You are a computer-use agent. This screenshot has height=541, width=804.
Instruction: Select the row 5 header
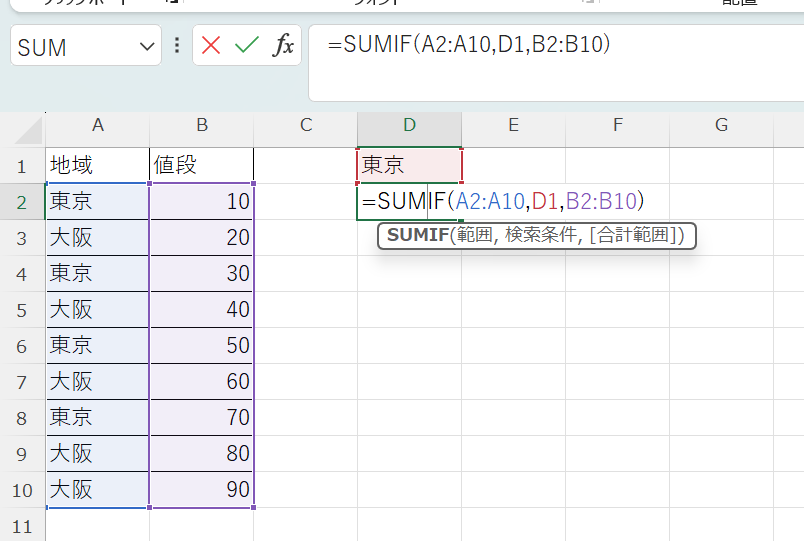[x=22, y=310]
